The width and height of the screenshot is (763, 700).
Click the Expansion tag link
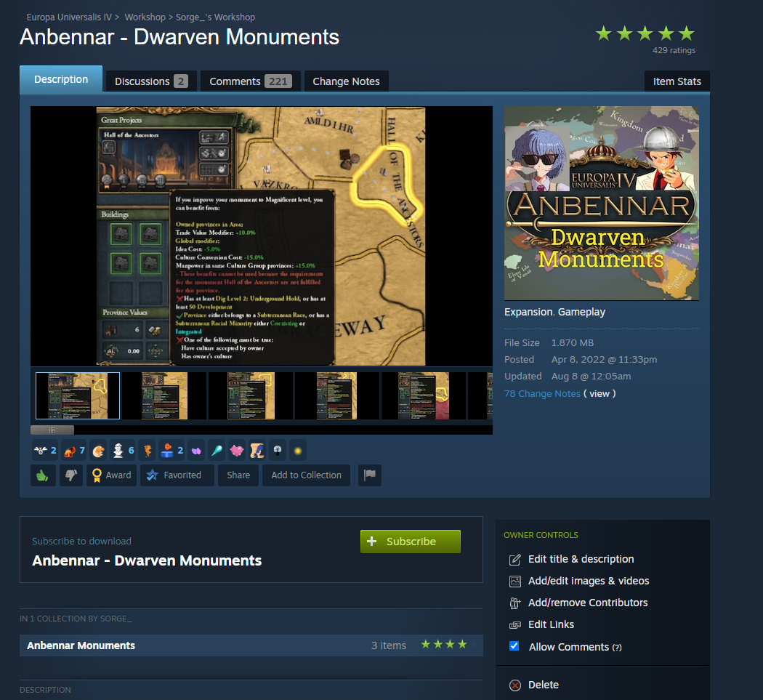(x=528, y=312)
